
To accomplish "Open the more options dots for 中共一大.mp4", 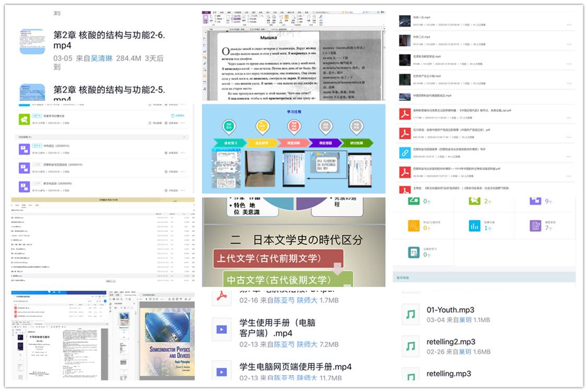I will click(x=569, y=25).
